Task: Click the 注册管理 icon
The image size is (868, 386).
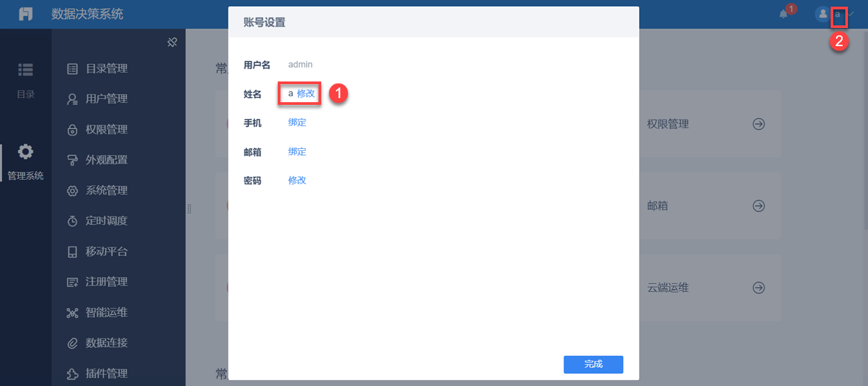Action: tap(73, 282)
